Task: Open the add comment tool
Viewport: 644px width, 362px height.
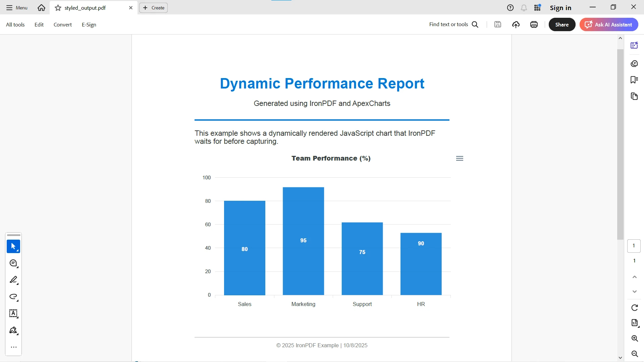Action: [x=13, y=263]
